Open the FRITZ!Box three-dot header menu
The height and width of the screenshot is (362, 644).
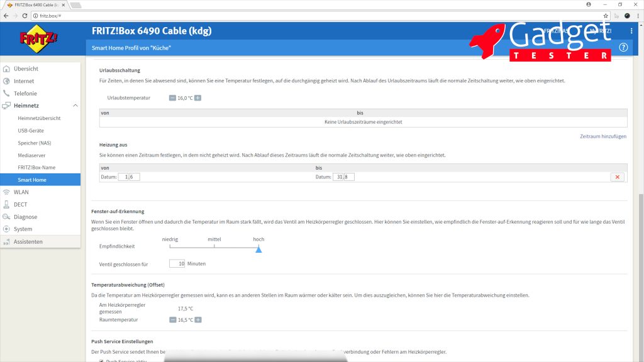coord(631,31)
